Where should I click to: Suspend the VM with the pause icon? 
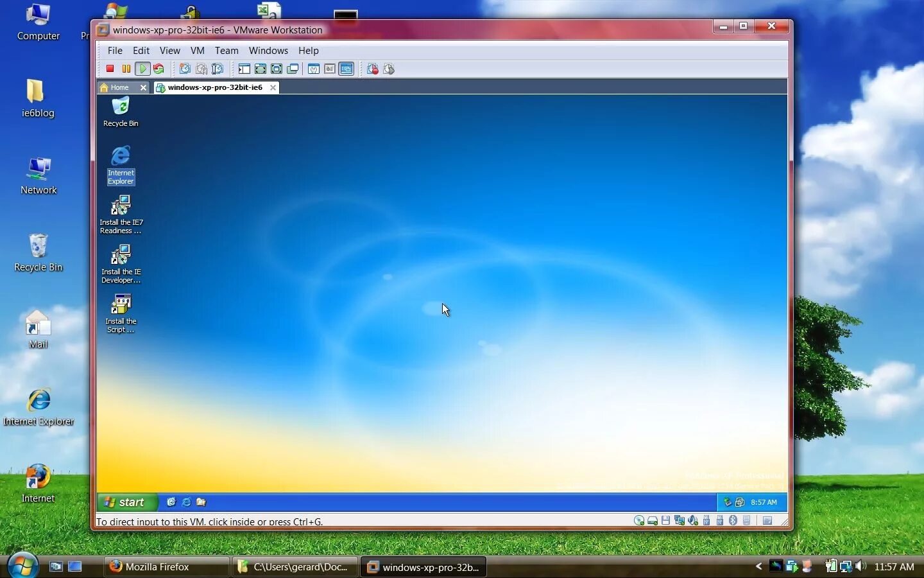pos(126,69)
